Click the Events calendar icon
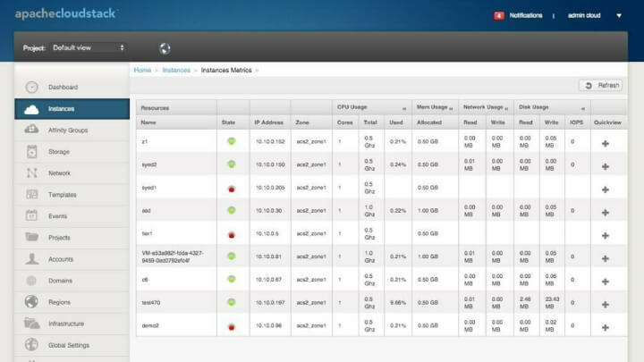Image resolution: width=644 pixels, height=362 pixels. tap(31, 215)
